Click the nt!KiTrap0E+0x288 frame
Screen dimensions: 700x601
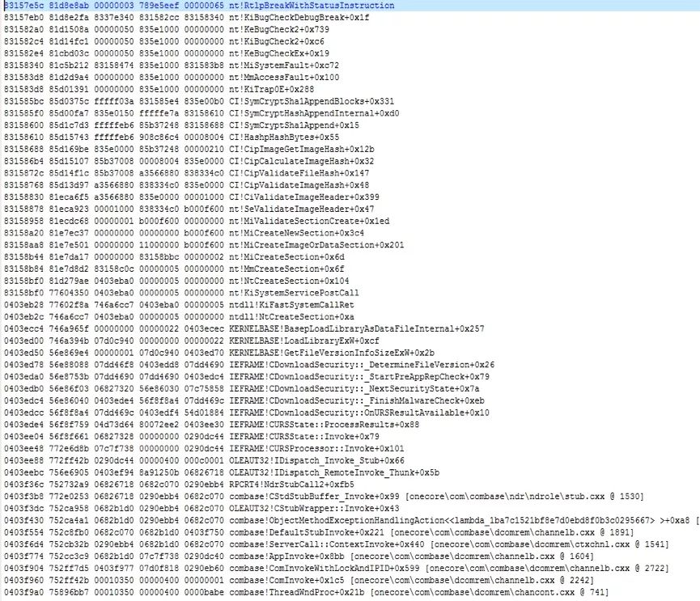(159, 90)
